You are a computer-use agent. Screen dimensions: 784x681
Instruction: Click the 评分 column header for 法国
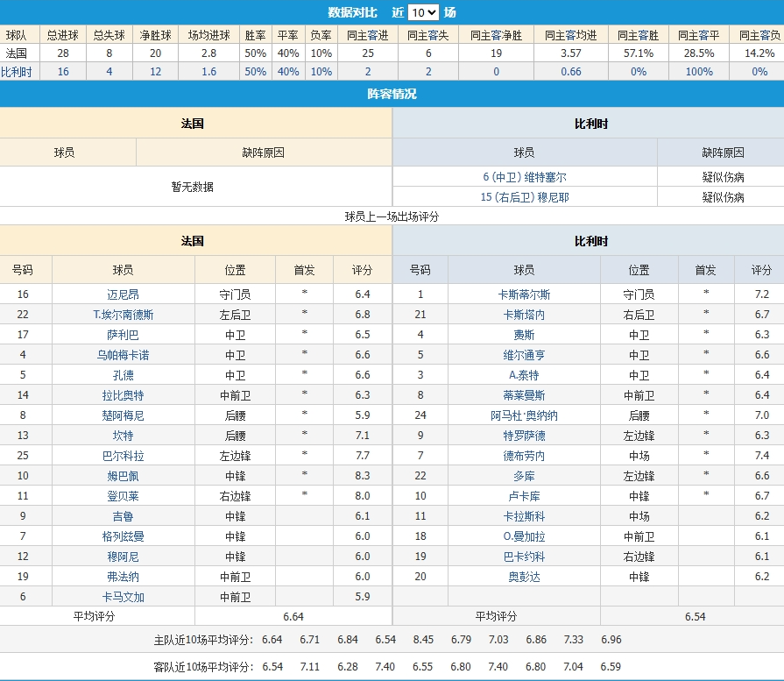pyautogui.click(x=362, y=271)
